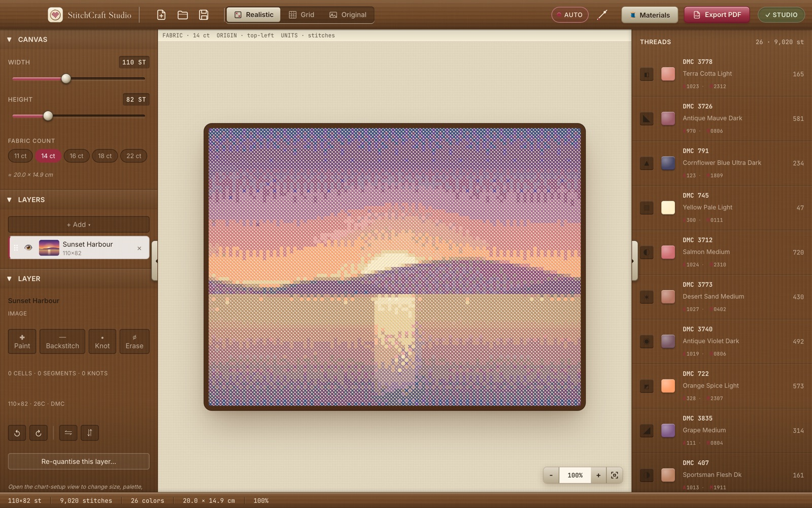Switch to Realistic view tab
This screenshot has width=812, height=508.
(254, 15)
